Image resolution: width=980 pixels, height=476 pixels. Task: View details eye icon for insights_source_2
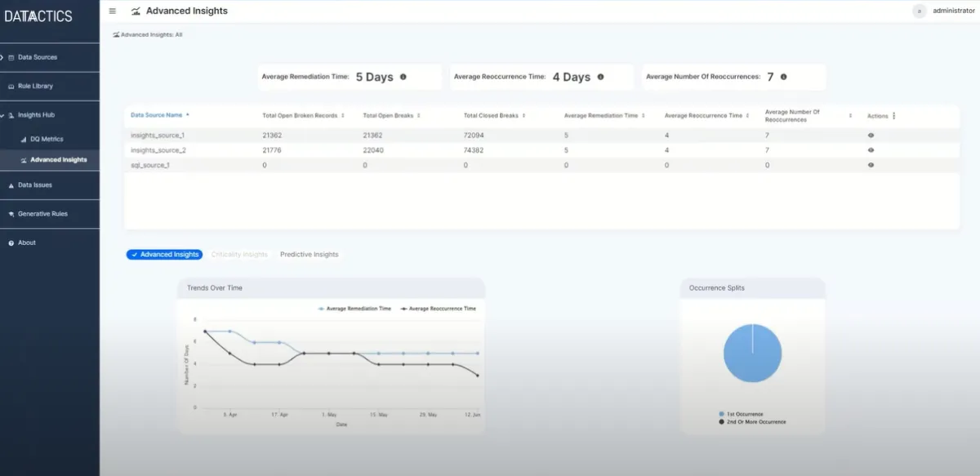click(x=871, y=150)
